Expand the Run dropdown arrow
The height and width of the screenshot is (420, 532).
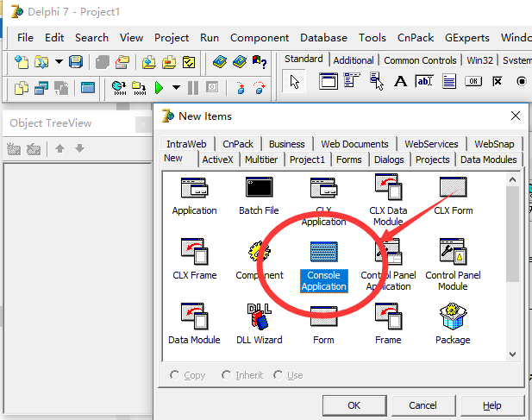coord(176,88)
